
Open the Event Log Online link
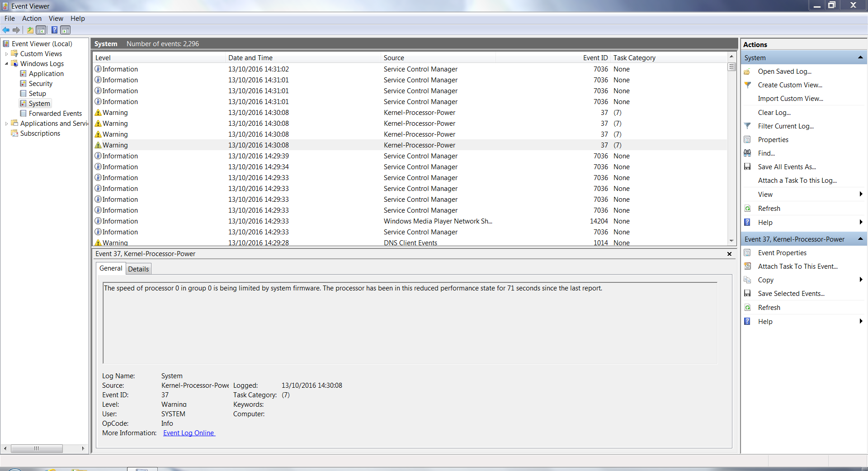[x=189, y=433]
